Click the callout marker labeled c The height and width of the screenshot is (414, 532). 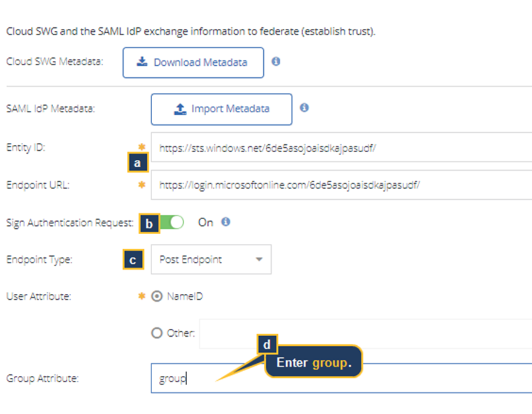133,260
